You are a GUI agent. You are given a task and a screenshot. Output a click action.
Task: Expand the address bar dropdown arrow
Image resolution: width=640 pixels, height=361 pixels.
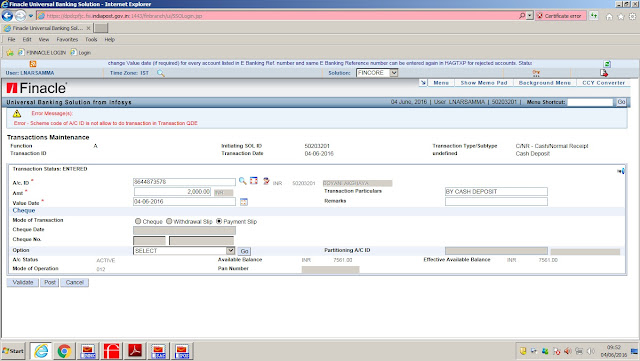coord(530,16)
